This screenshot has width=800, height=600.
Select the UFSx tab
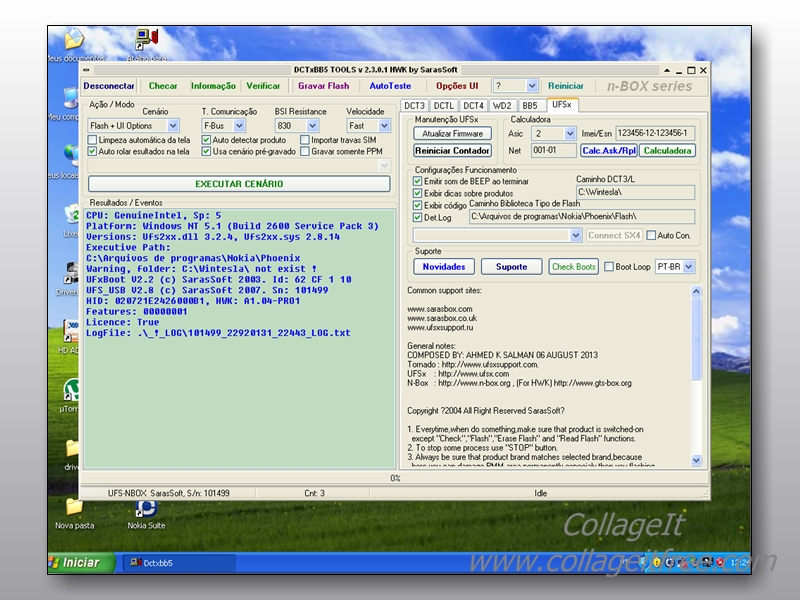pos(562,105)
